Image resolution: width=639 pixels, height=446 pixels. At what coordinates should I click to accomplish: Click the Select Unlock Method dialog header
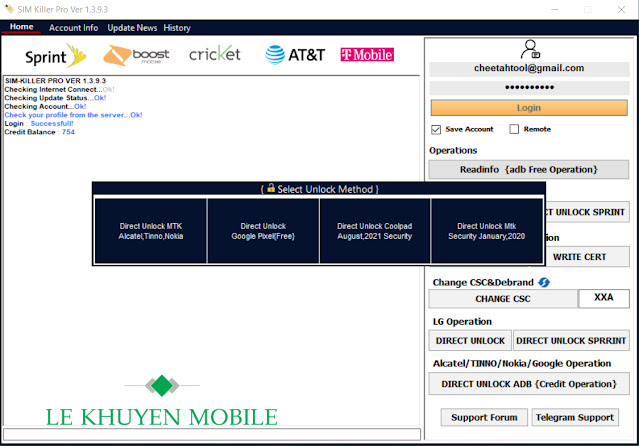pos(319,189)
